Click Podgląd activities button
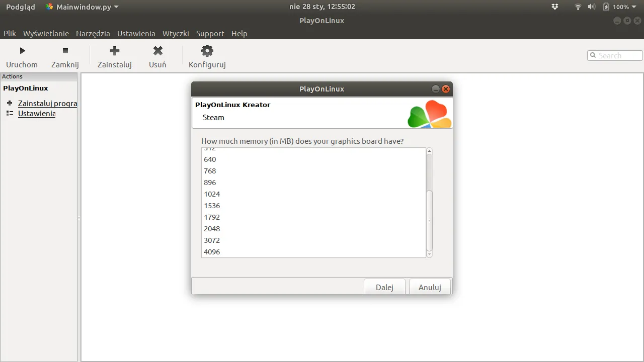The height and width of the screenshot is (362, 644). (x=21, y=7)
